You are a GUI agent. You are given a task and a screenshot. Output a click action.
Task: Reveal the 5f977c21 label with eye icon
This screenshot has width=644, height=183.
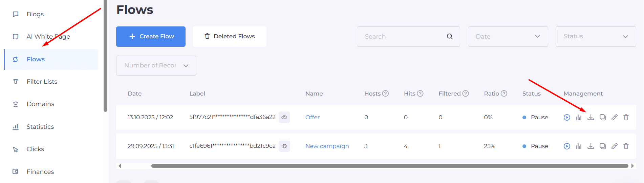point(284,117)
